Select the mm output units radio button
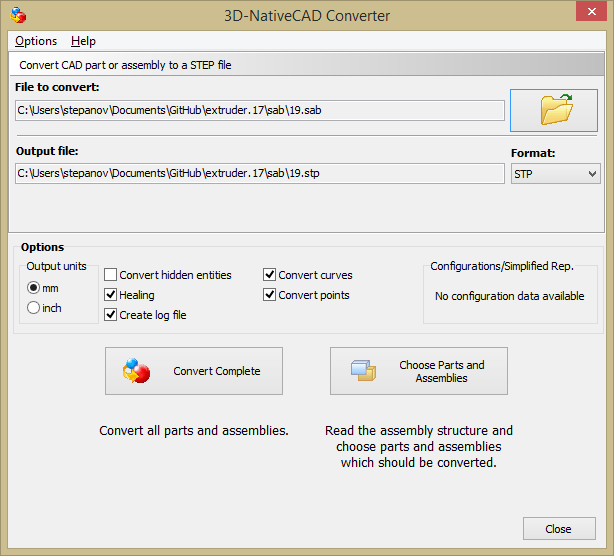 coord(34,288)
